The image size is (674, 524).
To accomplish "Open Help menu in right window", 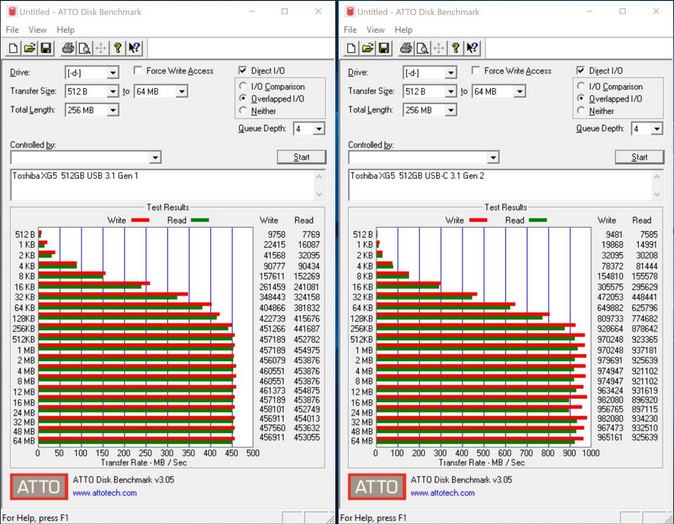I will tap(403, 30).
